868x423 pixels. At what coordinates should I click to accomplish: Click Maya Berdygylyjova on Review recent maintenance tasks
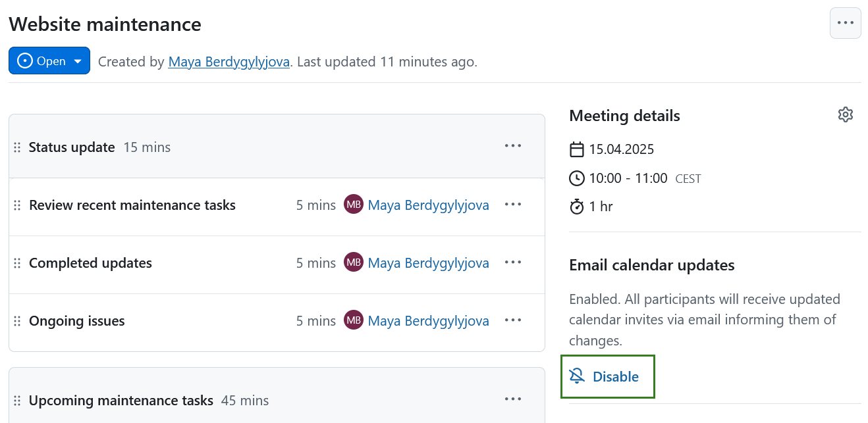point(428,205)
